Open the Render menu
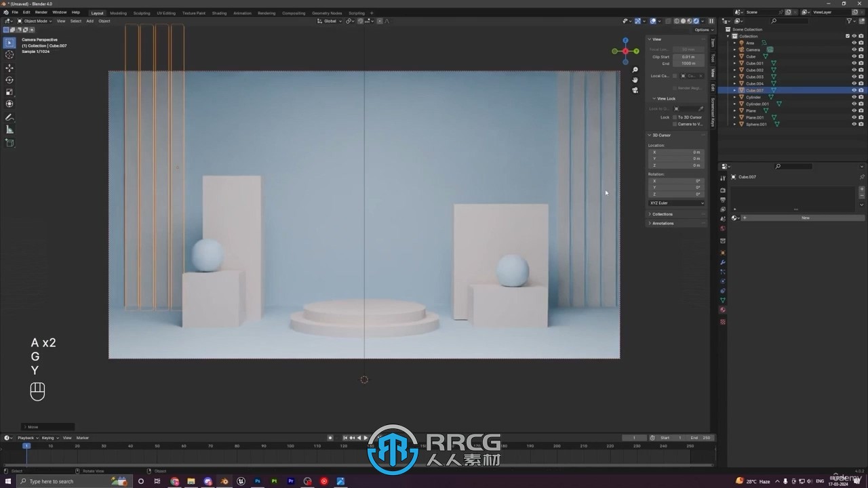 pyautogui.click(x=41, y=12)
